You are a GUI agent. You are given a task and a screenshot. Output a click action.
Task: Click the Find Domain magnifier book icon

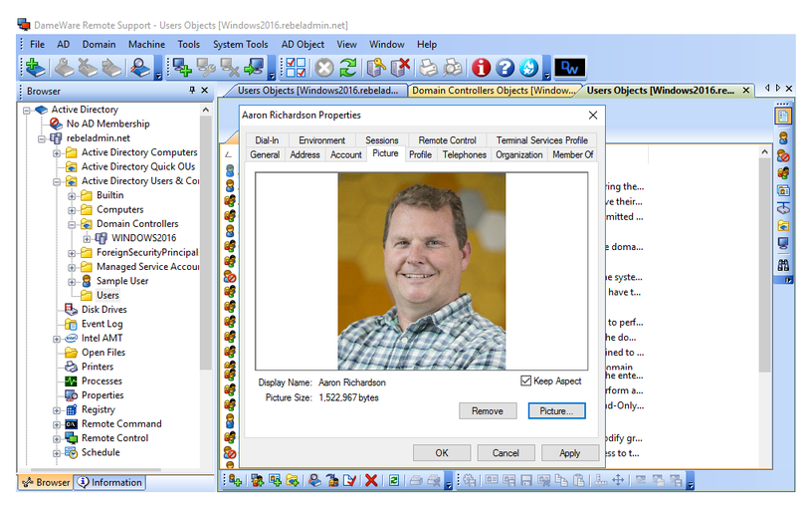pyautogui.click(x=140, y=68)
